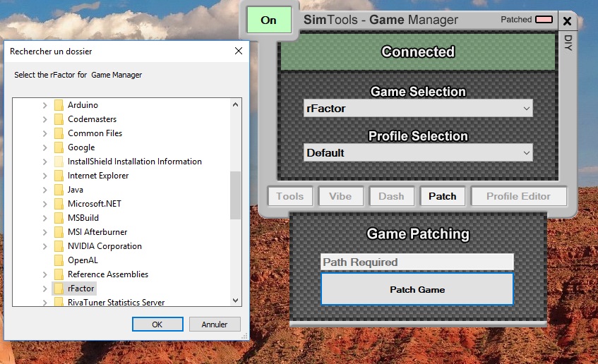Select the OpenAL folder name
Viewport: 598px width, 364px height.
(83, 260)
